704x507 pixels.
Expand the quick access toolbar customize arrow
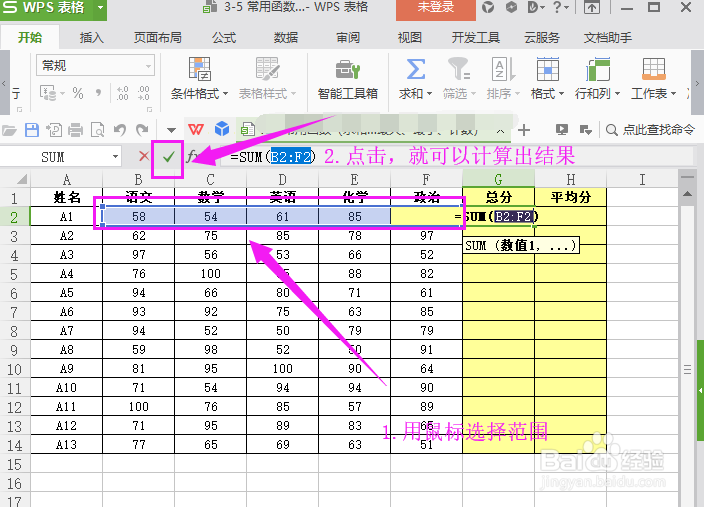(171, 131)
